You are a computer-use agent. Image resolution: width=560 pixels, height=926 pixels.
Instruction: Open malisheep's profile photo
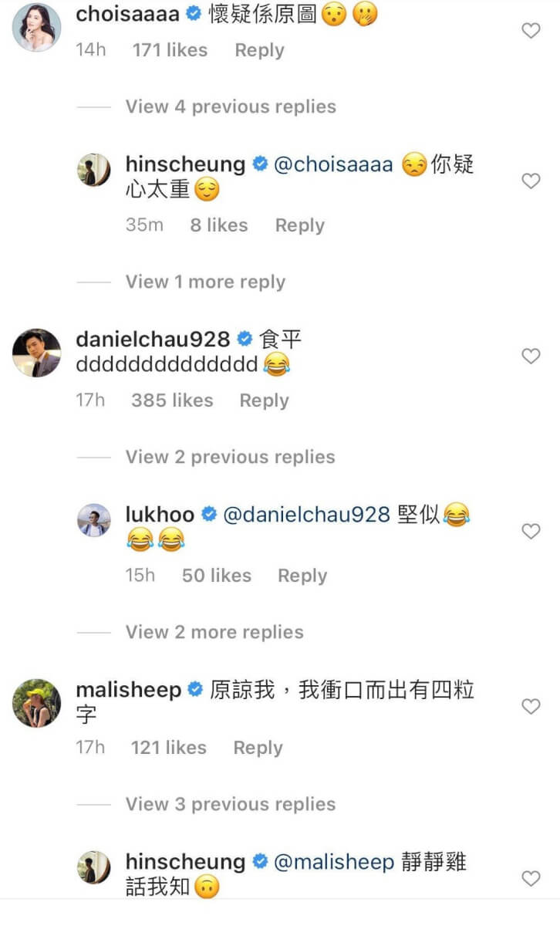pyautogui.click(x=36, y=703)
